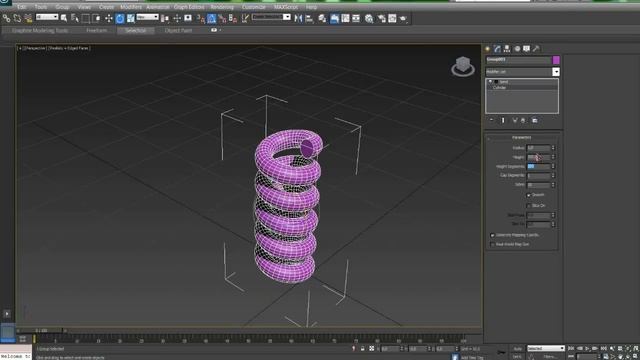The width and height of the screenshot is (640, 360).
Task: Open the reference coordinate system dropdown
Action: [147, 17]
